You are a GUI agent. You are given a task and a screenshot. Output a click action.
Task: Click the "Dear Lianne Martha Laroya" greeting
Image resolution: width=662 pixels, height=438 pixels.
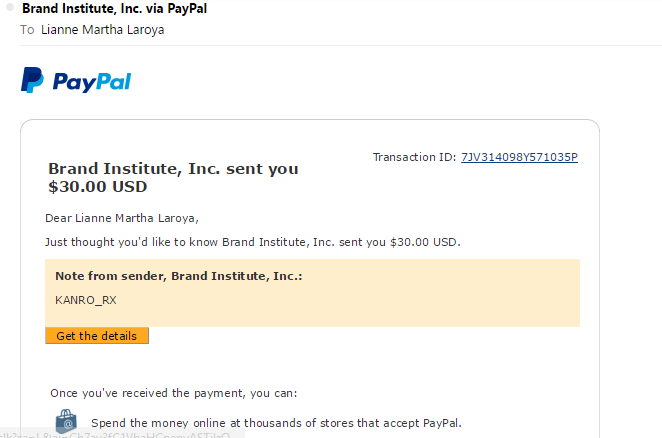click(x=129, y=217)
